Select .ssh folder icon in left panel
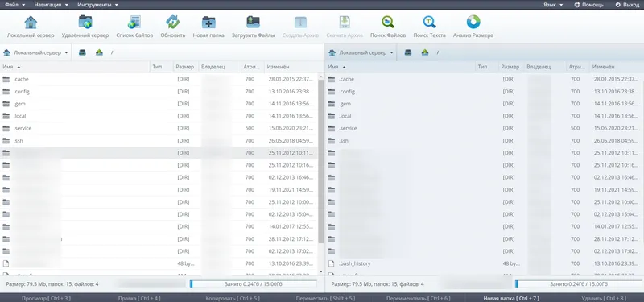 point(6,140)
